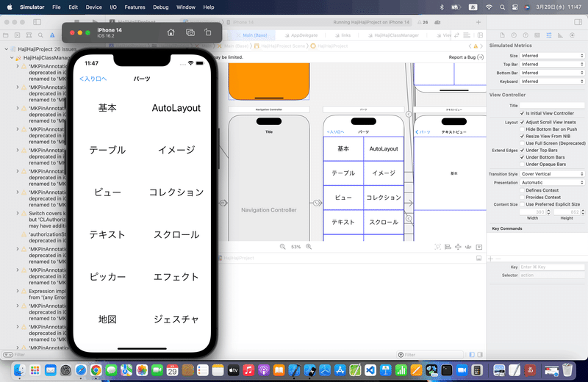Enable Under Opaque Bars checkbox
This screenshot has height=382, width=588.
point(522,165)
